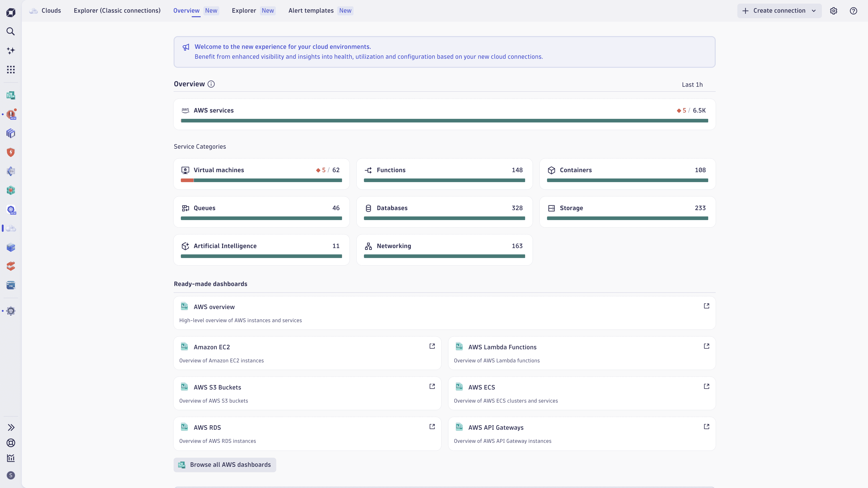The height and width of the screenshot is (488, 868).
Task: Open the AI assistant sparkles icon
Action: 11,51
